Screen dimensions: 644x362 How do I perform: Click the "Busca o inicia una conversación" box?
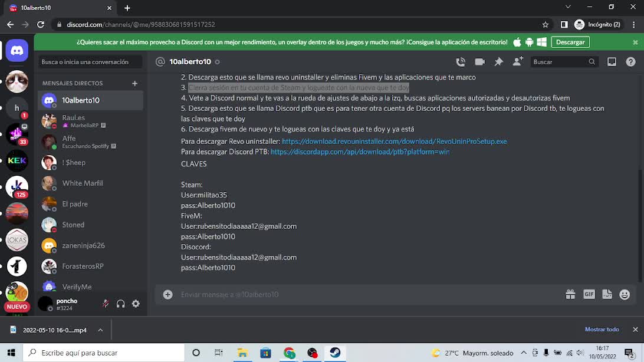tap(90, 62)
